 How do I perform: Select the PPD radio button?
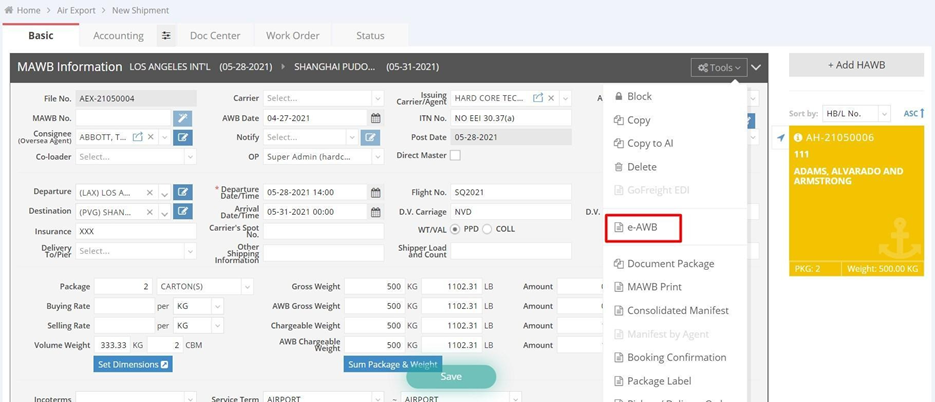pos(455,229)
